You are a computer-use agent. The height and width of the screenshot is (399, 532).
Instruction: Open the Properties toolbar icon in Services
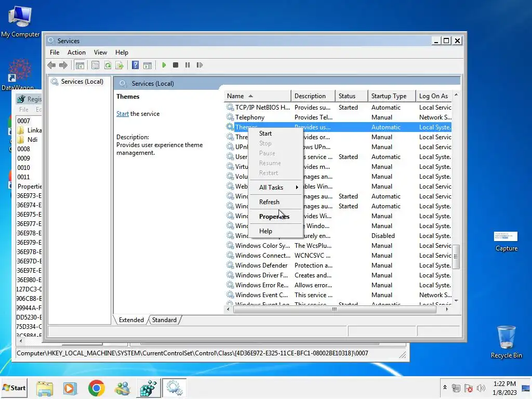[96, 65]
